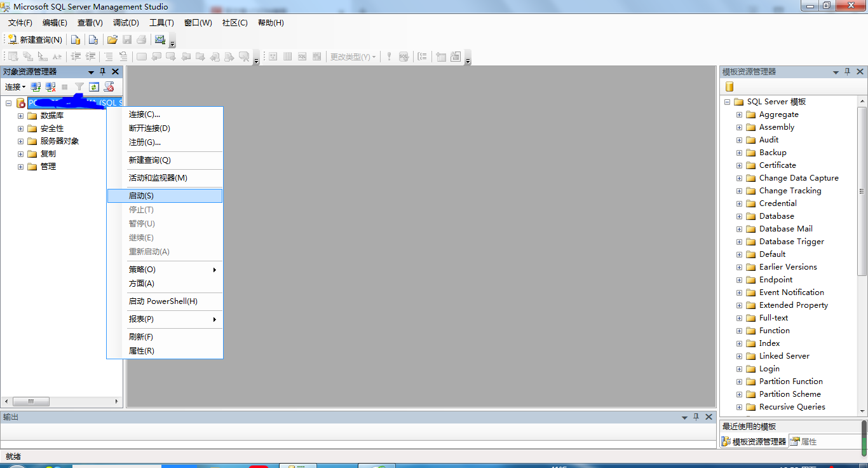Click the Stop square icon in Object Explorer

pyautogui.click(x=65, y=86)
